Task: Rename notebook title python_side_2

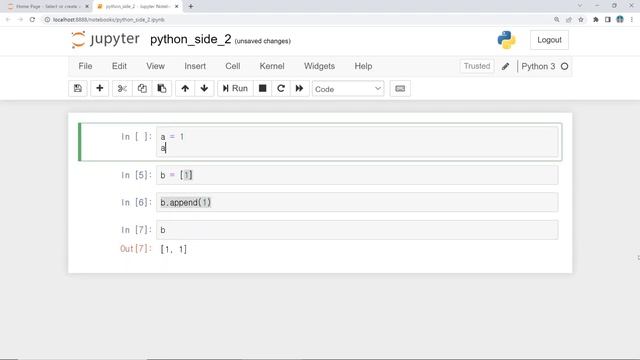Action: click(191, 40)
